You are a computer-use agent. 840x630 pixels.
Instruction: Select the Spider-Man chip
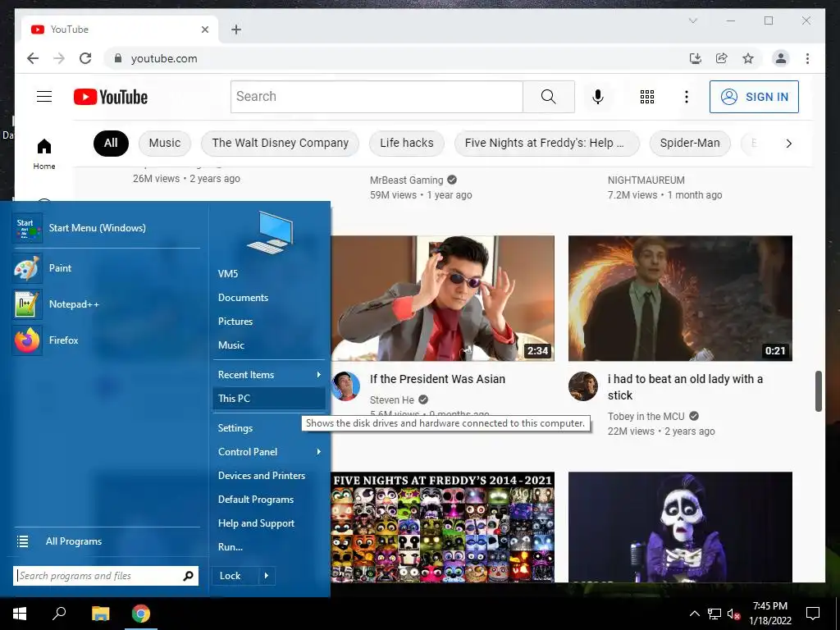690,143
